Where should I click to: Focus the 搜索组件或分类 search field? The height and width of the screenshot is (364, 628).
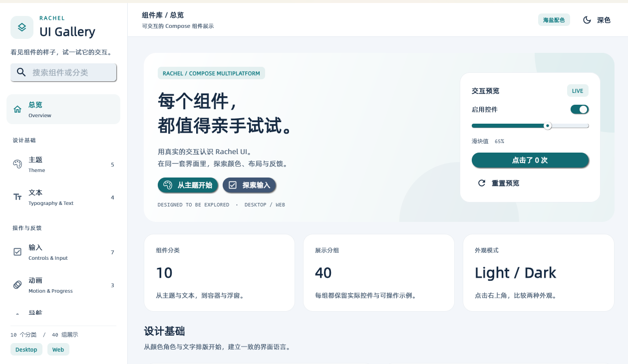63,72
